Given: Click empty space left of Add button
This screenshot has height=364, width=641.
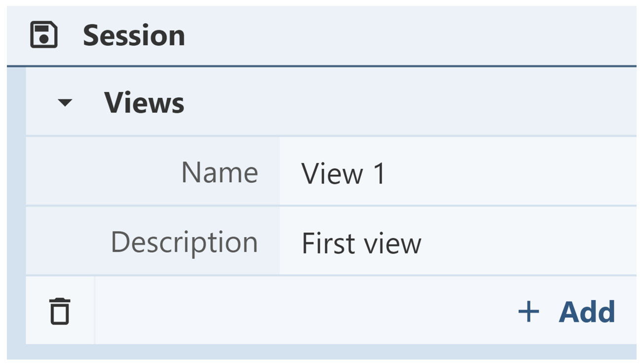Looking at the screenshot, I should (296, 312).
